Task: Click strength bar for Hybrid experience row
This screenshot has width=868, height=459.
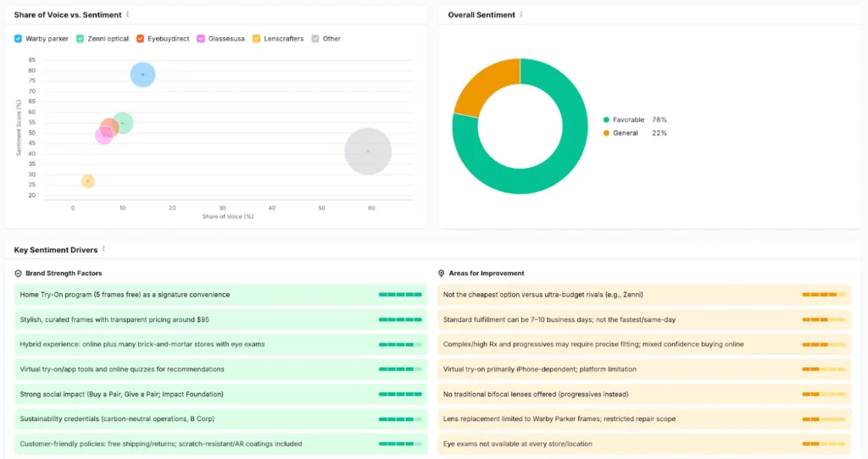Action: point(400,345)
